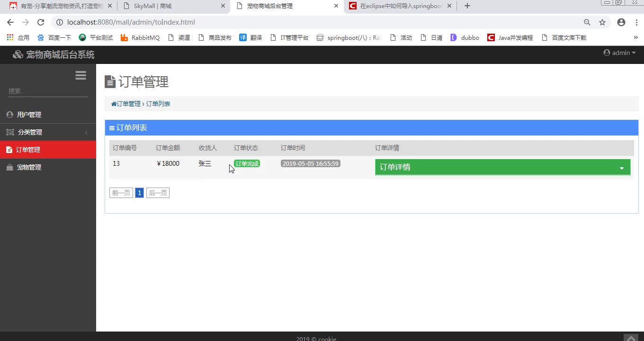Click the pet mall logo icon in header

pyautogui.click(x=18, y=54)
